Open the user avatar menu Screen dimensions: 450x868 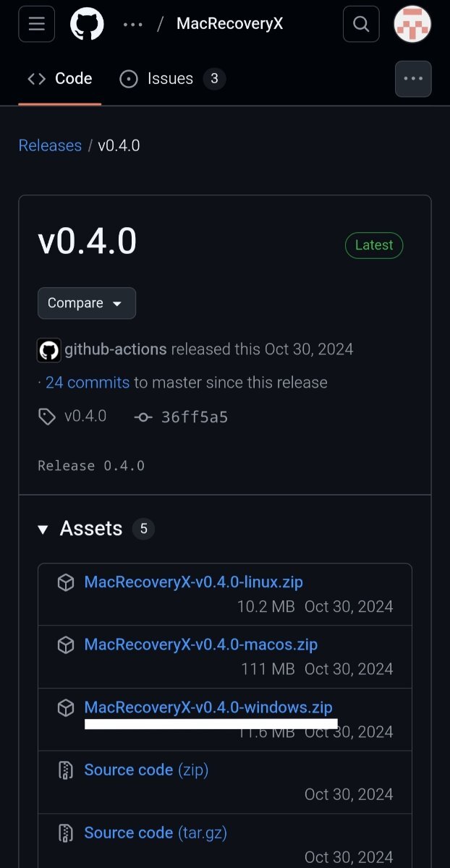point(412,24)
